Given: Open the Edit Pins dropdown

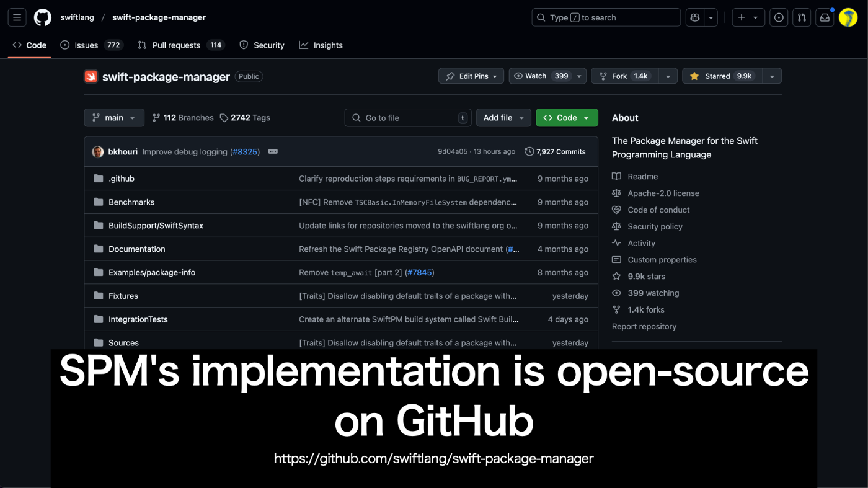Looking at the screenshot, I should pyautogui.click(x=471, y=76).
